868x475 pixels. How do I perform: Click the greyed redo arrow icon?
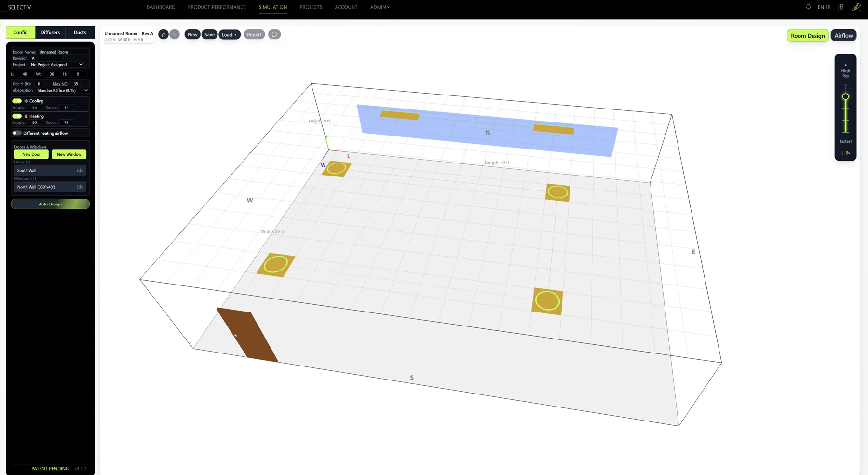tap(175, 34)
